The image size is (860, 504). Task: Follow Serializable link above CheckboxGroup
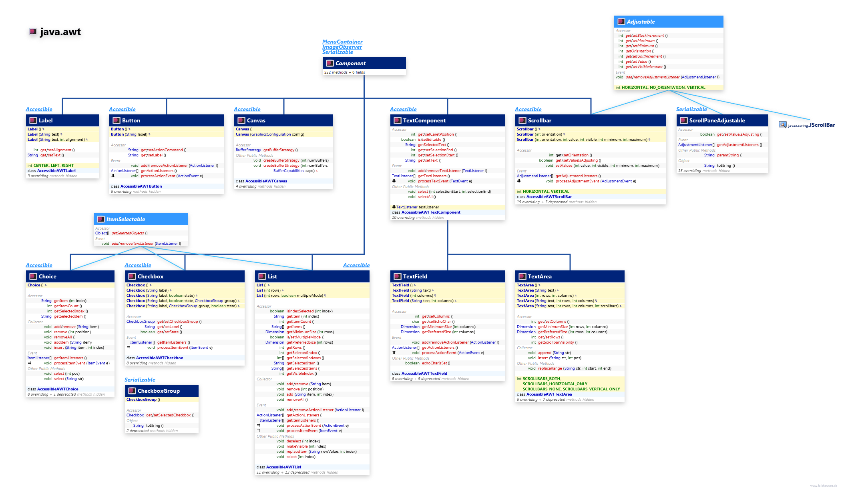click(x=140, y=380)
